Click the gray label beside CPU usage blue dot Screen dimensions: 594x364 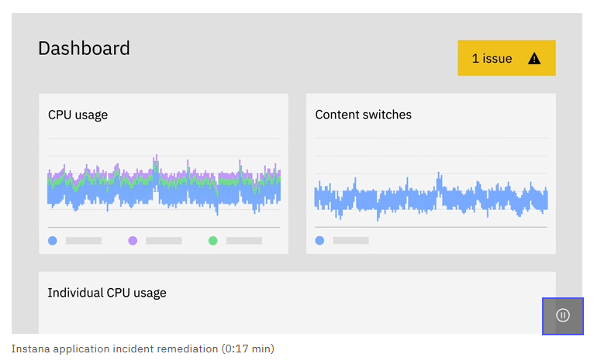tap(84, 241)
